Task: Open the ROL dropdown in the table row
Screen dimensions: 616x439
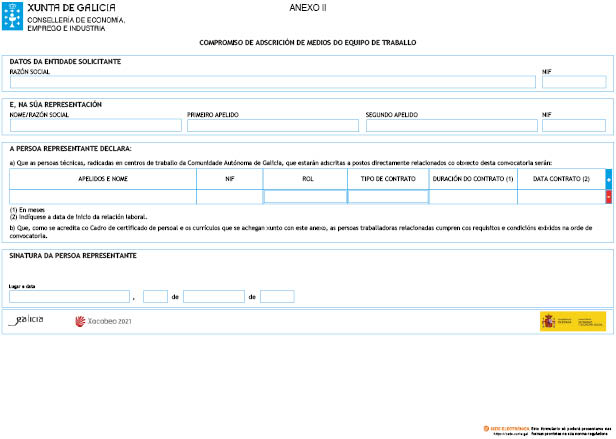Action: (x=306, y=197)
